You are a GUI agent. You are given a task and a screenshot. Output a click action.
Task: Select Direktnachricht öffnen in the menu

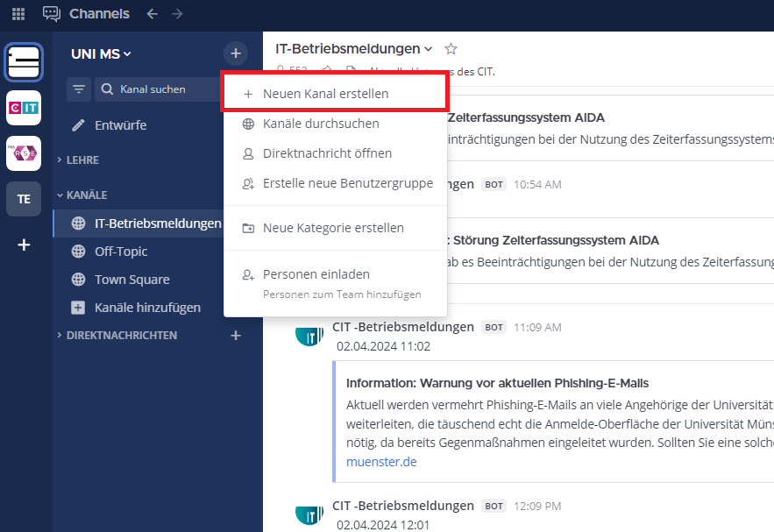click(327, 153)
